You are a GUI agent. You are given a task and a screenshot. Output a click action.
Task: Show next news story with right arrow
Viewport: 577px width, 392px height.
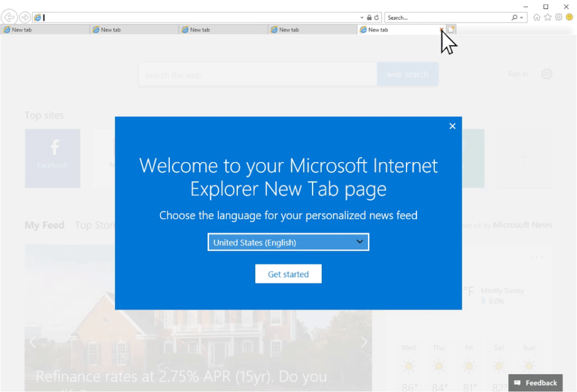[364, 342]
